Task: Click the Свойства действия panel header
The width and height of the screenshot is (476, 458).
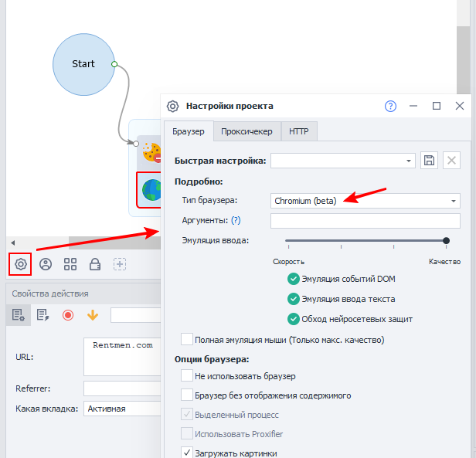Action: click(x=83, y=293)
